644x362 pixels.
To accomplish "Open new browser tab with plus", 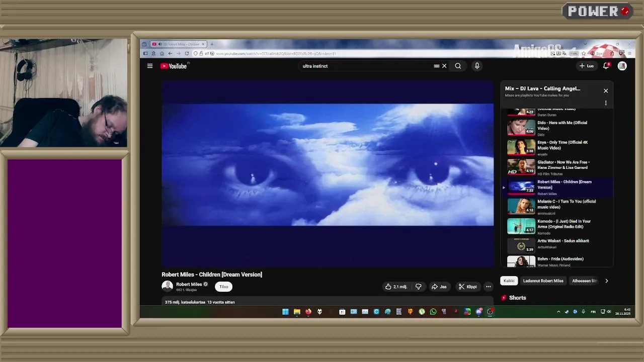I will (x=212, y=44).
